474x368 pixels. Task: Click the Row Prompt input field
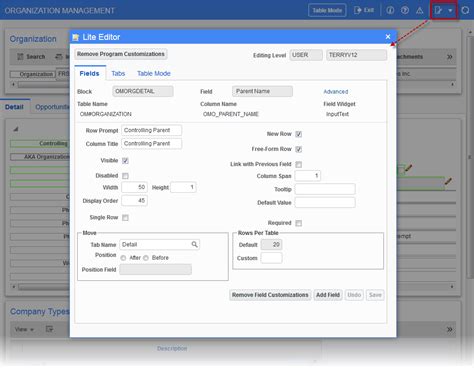click(x=151, y=130)
